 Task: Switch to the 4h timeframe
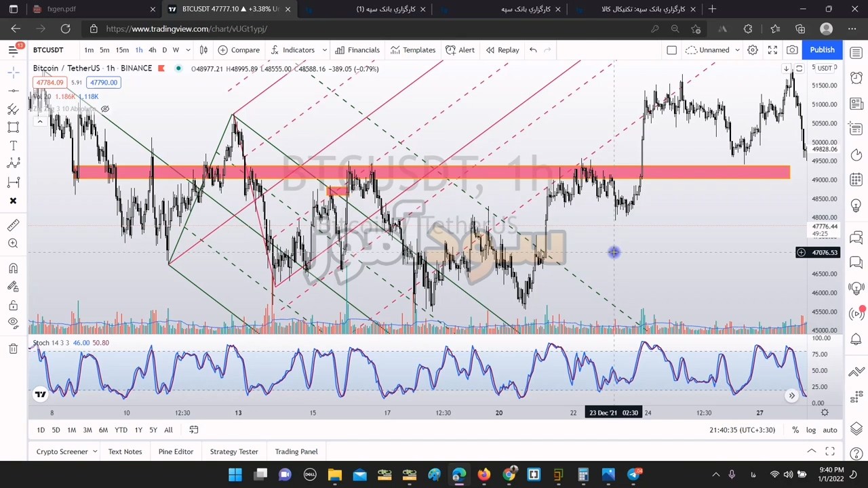point(152,49)
